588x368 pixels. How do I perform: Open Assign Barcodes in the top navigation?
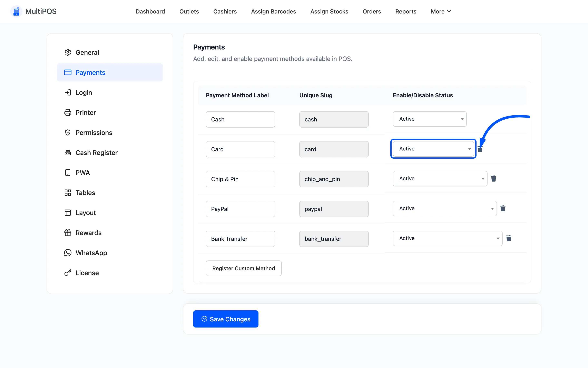pyautogui.click(x=273, y=11)
